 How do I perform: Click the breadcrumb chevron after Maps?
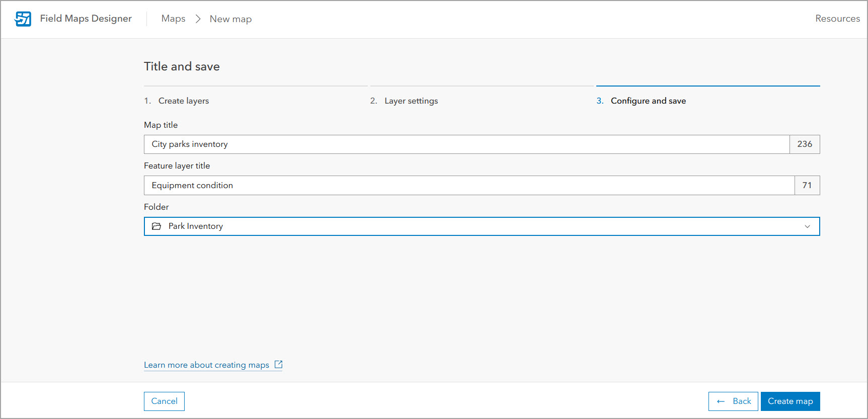[198, 19]
